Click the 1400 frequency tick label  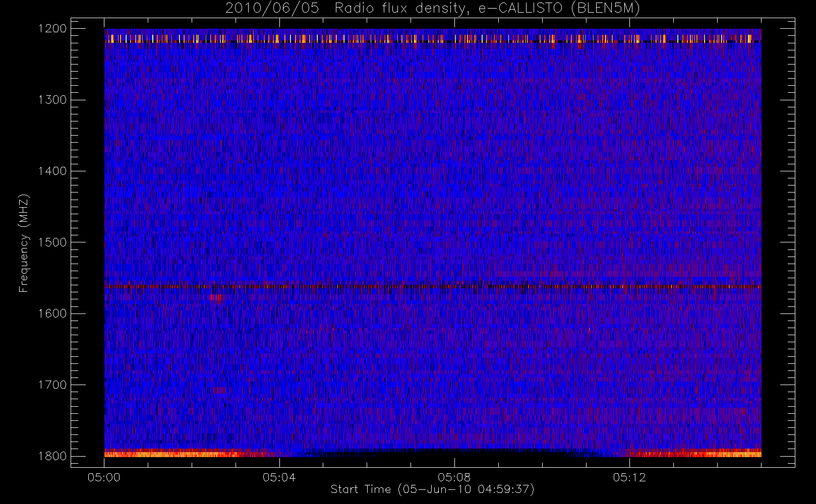click(x=53, y=171)
